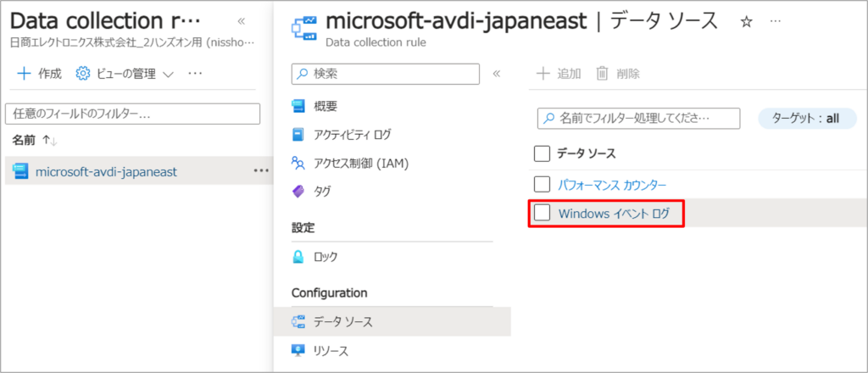Open microsoft-avdi-japaneast in the list
868x373 pixels.
tap(106, 172)
